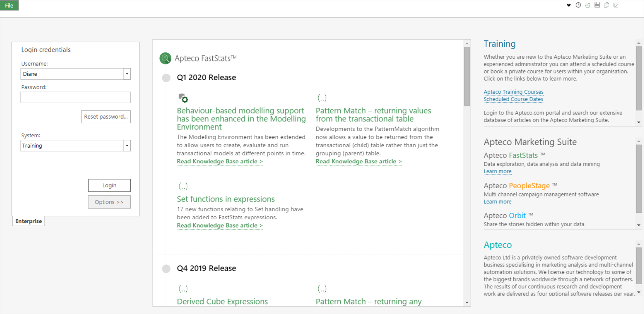
Task: Click the Apteco panel scrollbar thumb
Action: (x=639, y=265)
